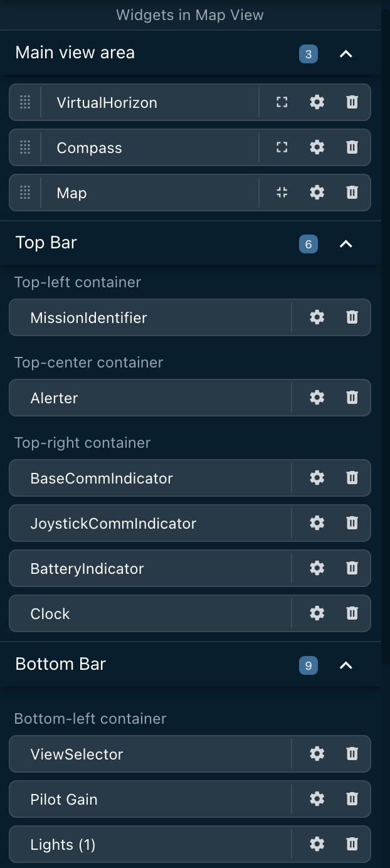Click the Compass drag handle
This screenshot has width=390, height=868.
(25, 147)
